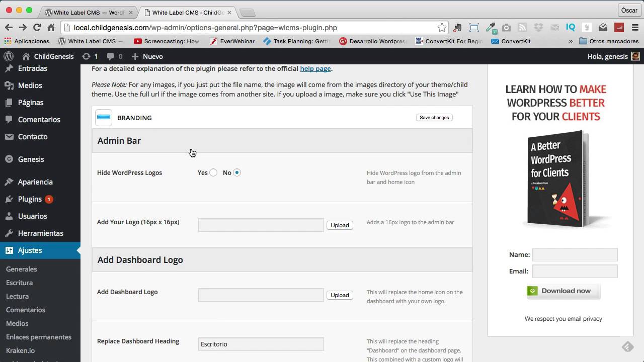Screen dimensions: 644x362
Task: Show hidden bookmarks with the chevron
Action: tap(571, 41)
